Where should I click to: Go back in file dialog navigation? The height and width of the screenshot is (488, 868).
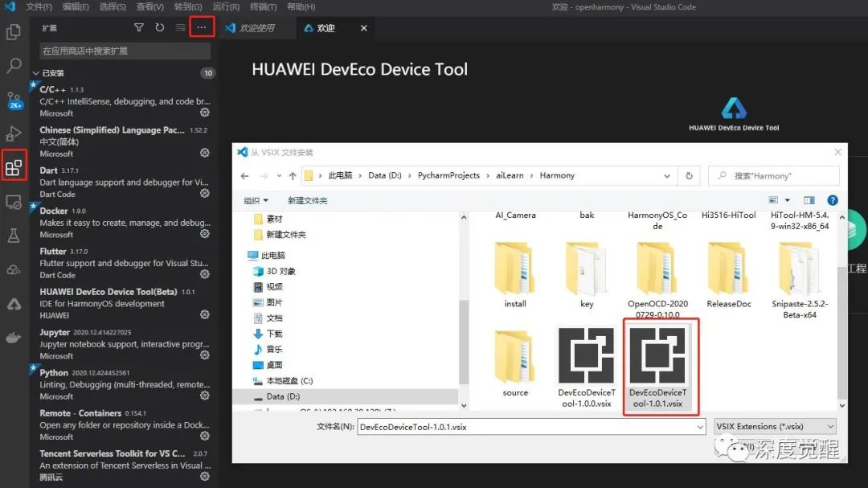244,175
